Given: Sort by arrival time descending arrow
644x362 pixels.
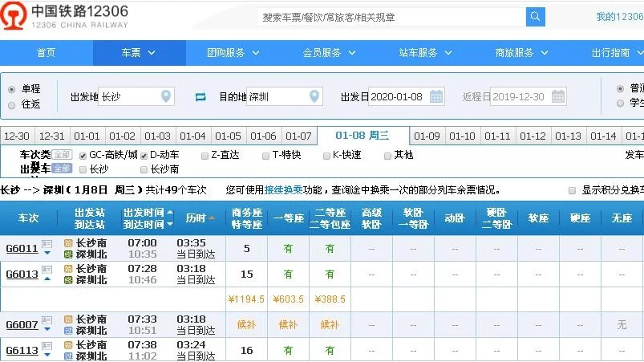Looking at the screenshot, I should [170, 224].
